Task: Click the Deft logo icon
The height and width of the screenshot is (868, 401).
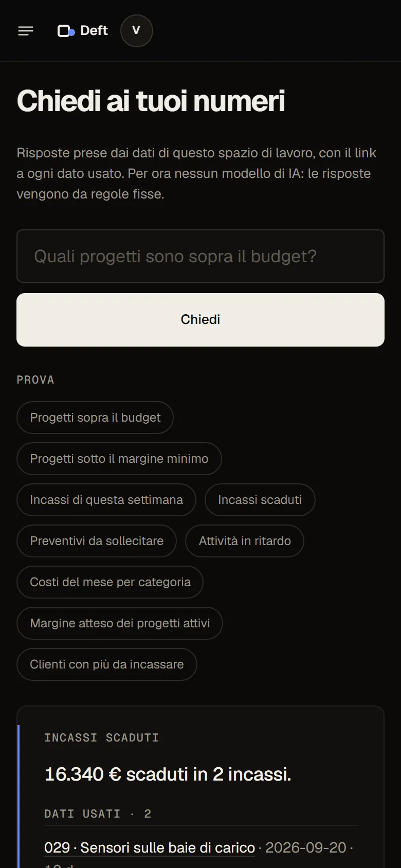Action: pyautogui.click(x=66, y=31)
